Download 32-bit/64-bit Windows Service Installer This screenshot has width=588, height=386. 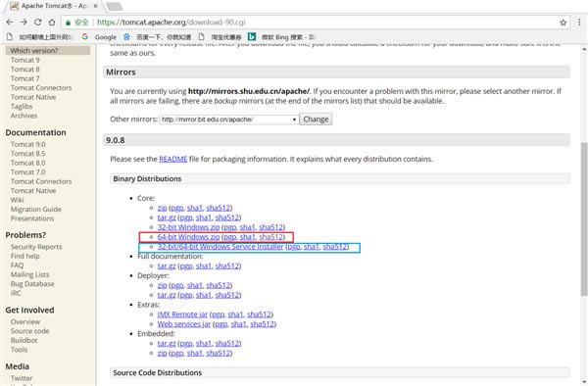[220, 247]
